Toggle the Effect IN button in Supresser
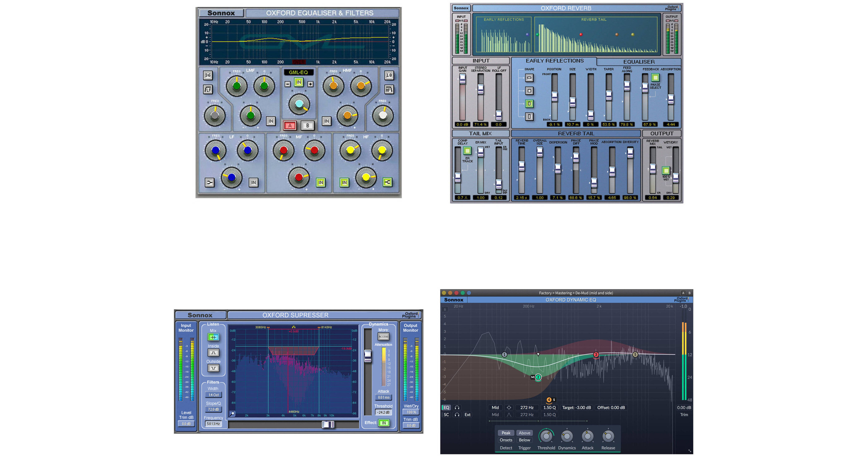The width and height of the screenshot is (868, 456). (384, 423)
